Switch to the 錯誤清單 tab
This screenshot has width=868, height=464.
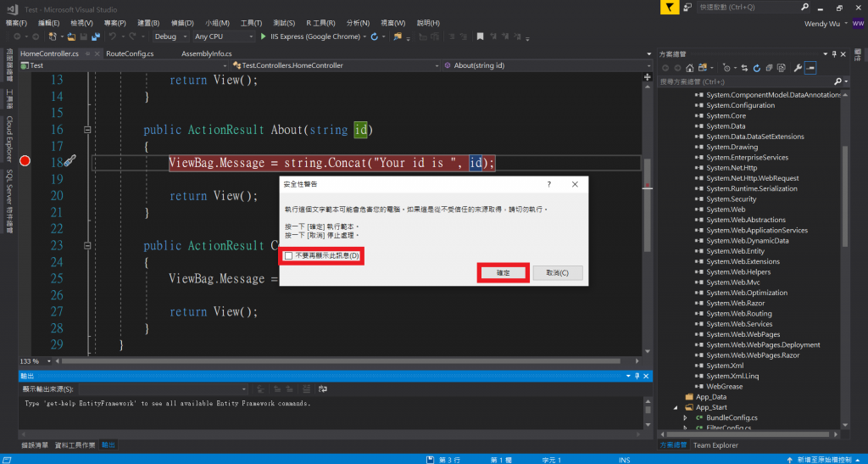(x=34, y=445)
